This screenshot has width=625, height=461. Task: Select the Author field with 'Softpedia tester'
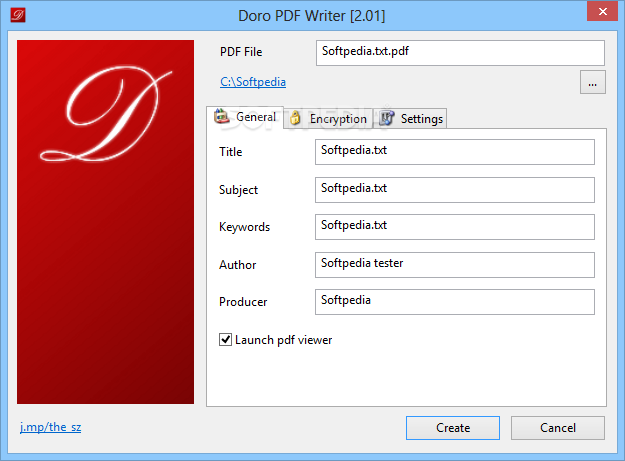pyautogui.click(x=455, y=265)
